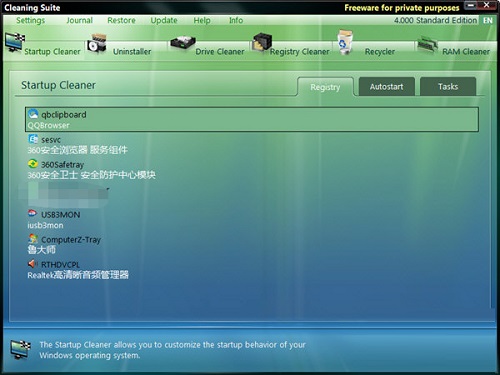This screenshot has width=500, height=375.
Task: Go to Uninstaller section label
Action: click(132, 52)
